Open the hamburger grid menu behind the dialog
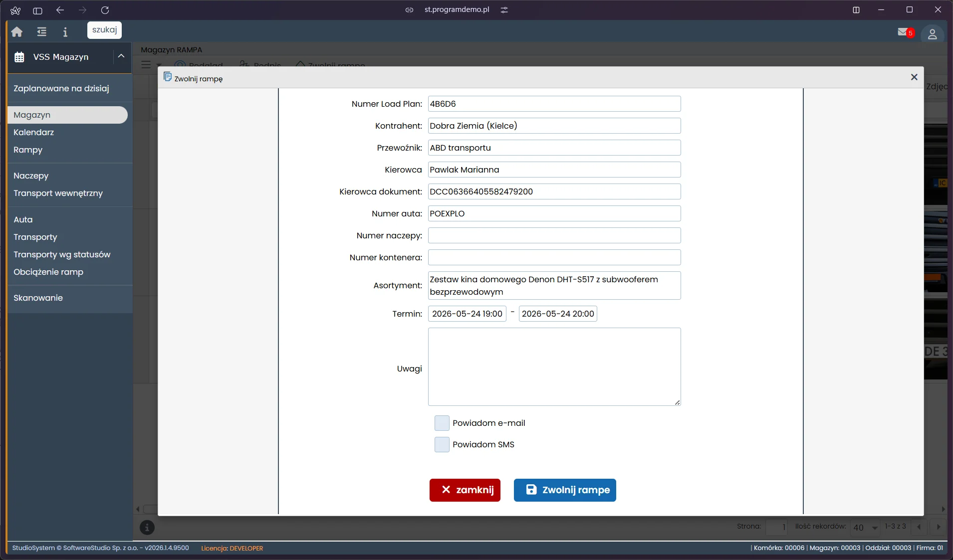 pyautogui.click(x=146, y=65)
